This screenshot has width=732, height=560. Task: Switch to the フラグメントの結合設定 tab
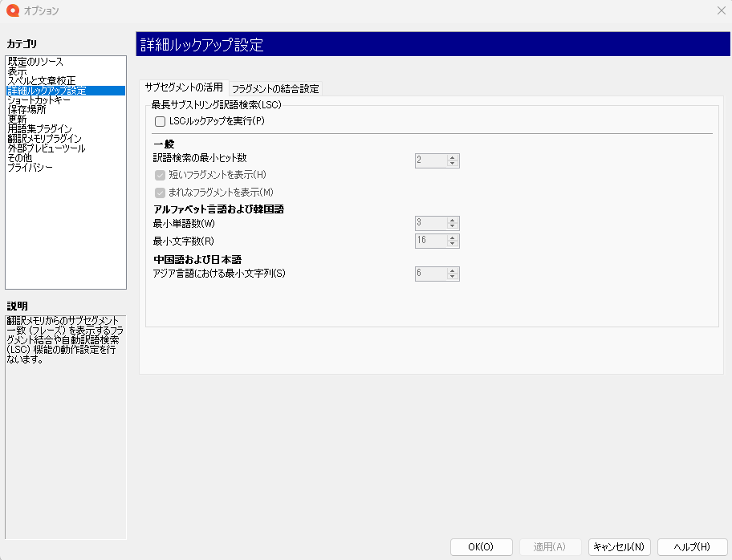click(275, 89)
